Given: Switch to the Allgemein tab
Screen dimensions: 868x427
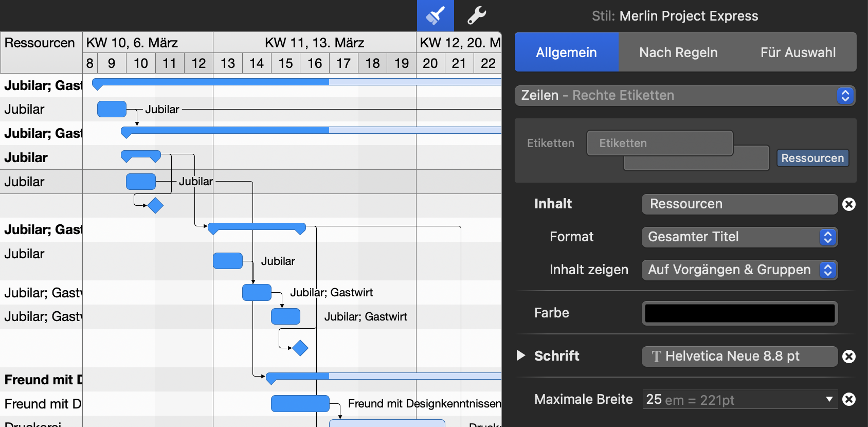Looking at the screenshot, I should [566, 52].
